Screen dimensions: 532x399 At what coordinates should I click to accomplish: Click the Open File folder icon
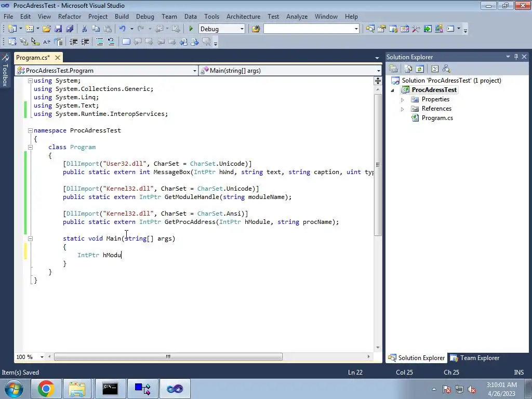coord(46,29)
